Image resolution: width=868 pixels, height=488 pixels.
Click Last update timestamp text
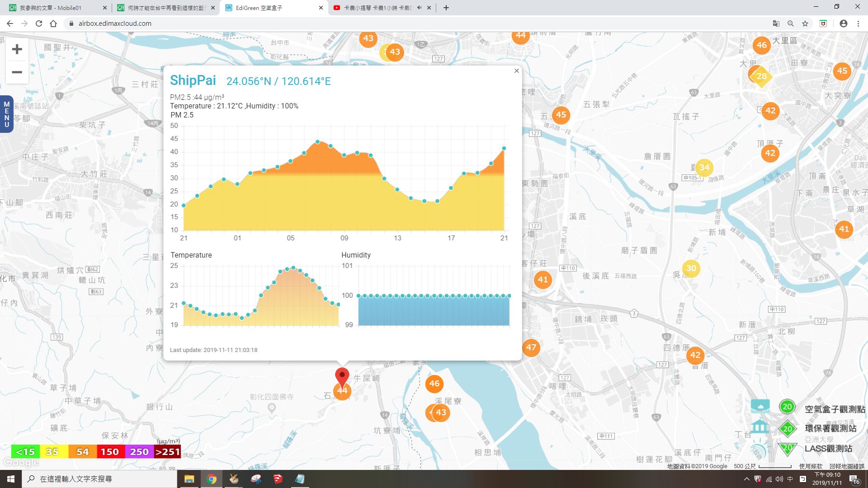tap(213, 350)
